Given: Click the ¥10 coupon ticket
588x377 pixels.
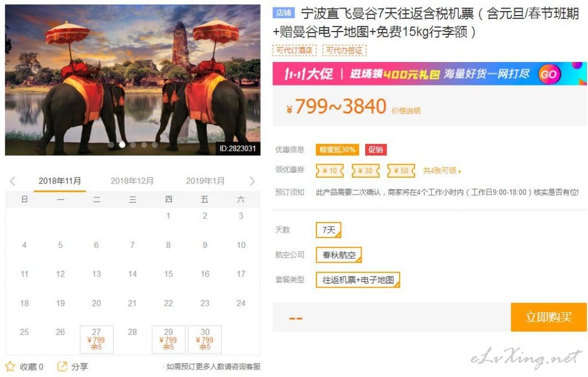Looking at the screenshot, I should point(330,171).
